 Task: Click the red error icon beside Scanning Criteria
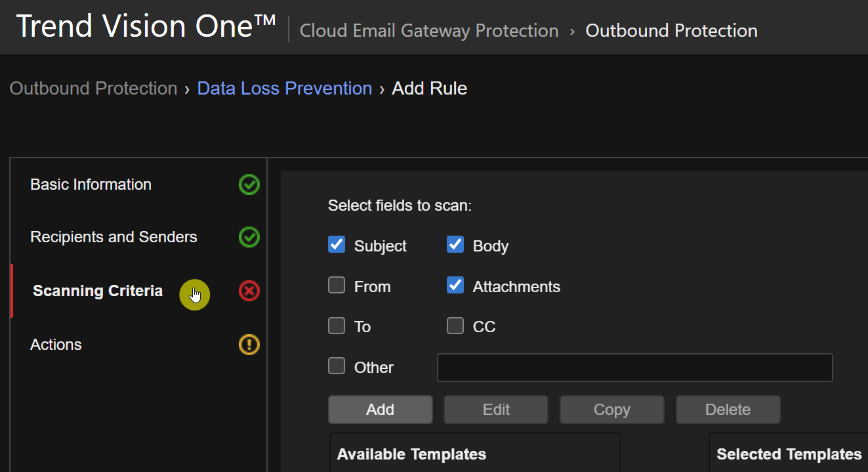tap(249, 291)
